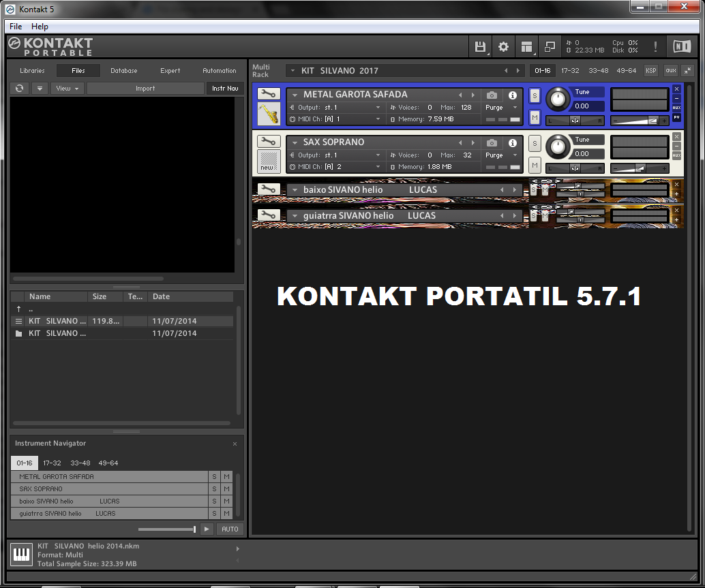This screenshot has width=705, height=588.
Task: Select next multi with right arrow
Action: coord(518,71)
